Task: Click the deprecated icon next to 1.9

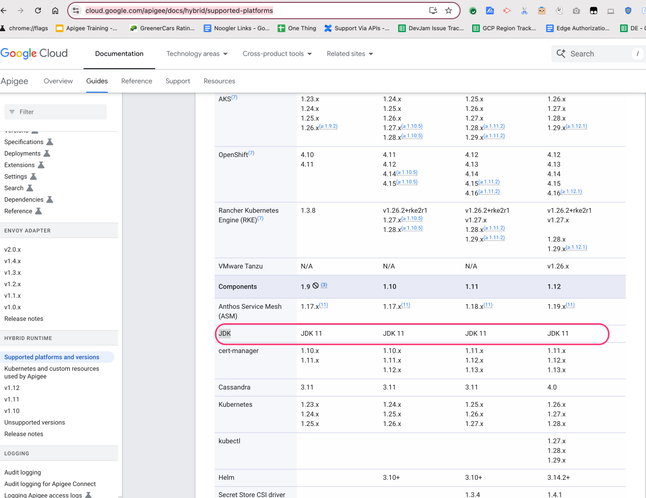Action: [315, 285]
